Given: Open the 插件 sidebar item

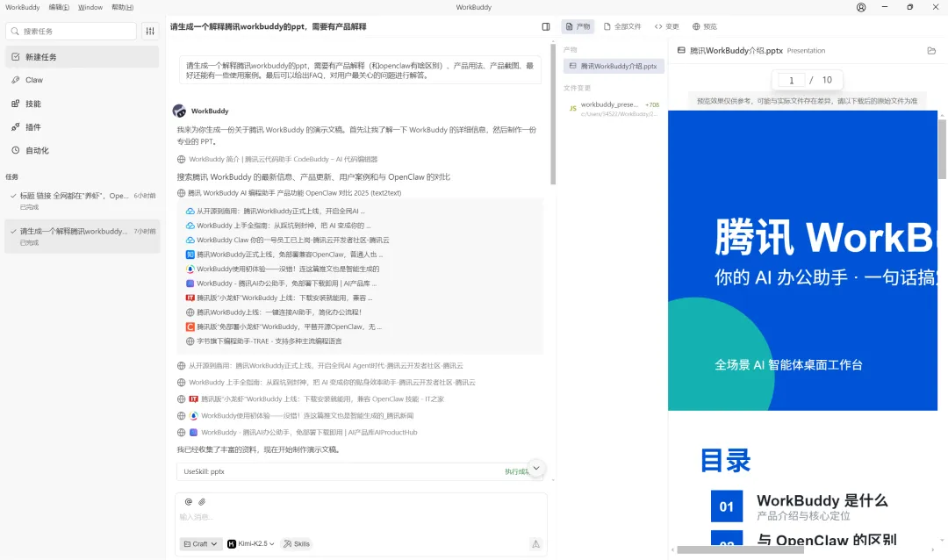Looking at the screenshot, I should pos(83,127).
